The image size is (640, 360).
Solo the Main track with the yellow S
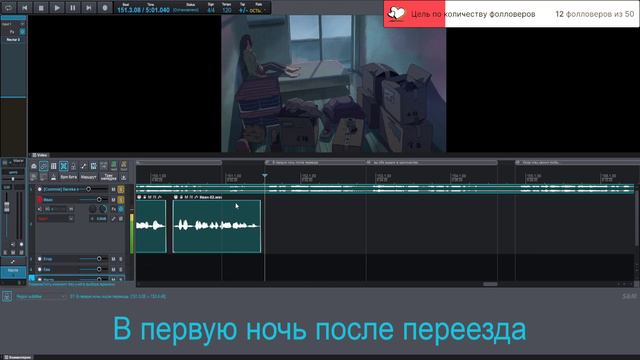121,200
